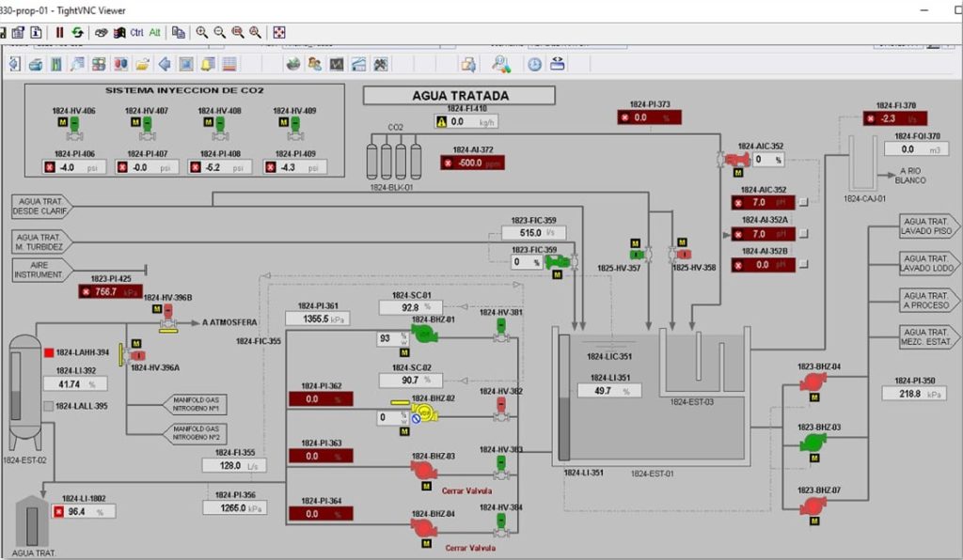Open the alarm bell icon in SCADA toolbar
The height and width of the screenshot is (560, 963).
click(x=207, y=64)
